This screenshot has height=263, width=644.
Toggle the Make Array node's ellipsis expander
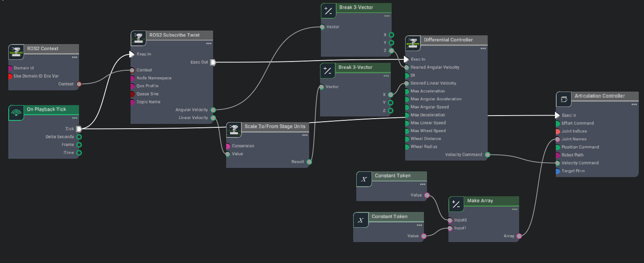pyautogui.click(x=515, y=209)
